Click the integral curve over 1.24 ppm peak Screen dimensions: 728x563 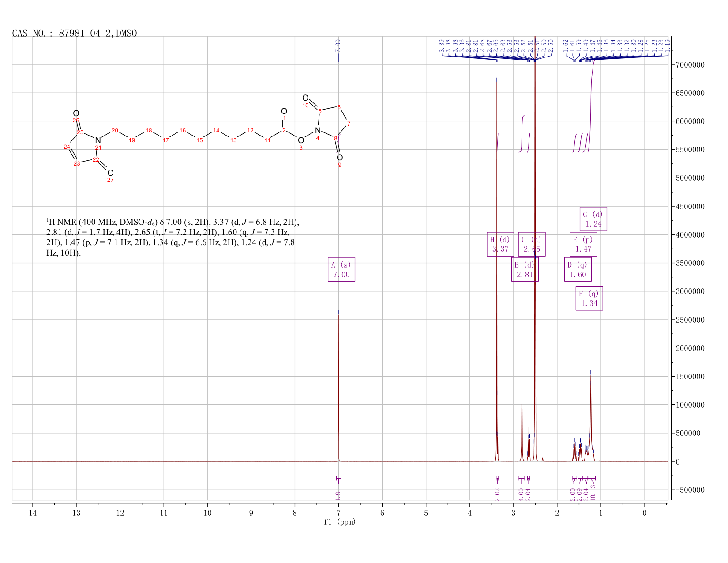pyautogui.click(x=591, y=106)
